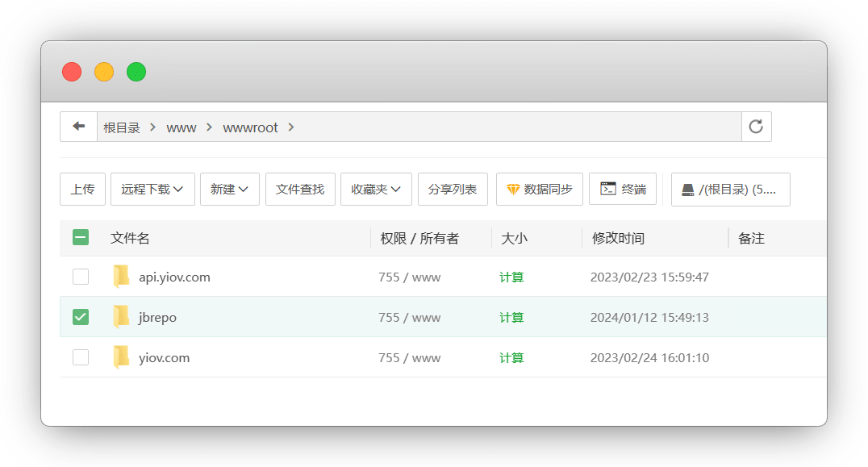
Task: Check the api.yiov.com row checkbox
Action: pos(81,277)
